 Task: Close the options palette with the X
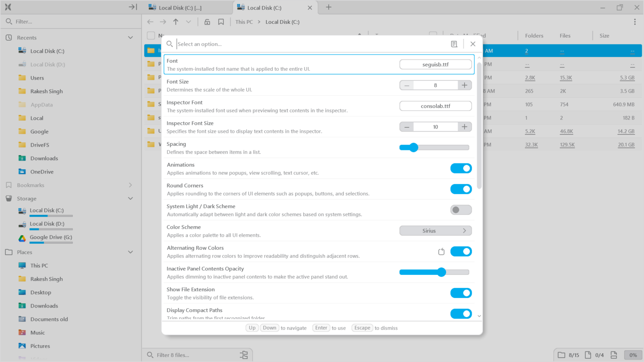pyautogui.click(x=473, y=44)
